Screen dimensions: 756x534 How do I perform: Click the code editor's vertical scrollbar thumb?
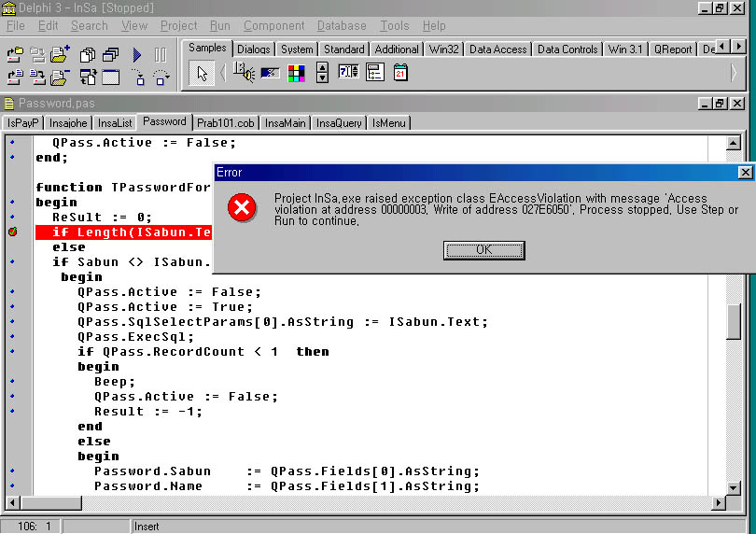click(734, 317)
